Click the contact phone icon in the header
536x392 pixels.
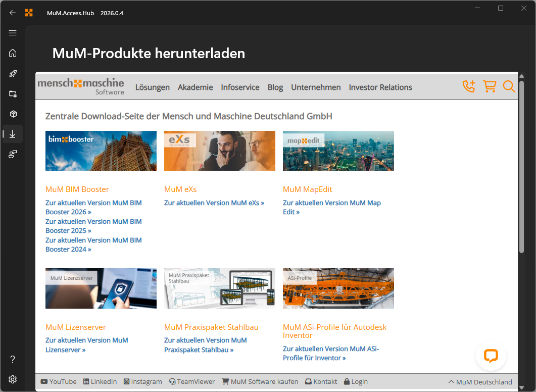(x=468, y=86)
